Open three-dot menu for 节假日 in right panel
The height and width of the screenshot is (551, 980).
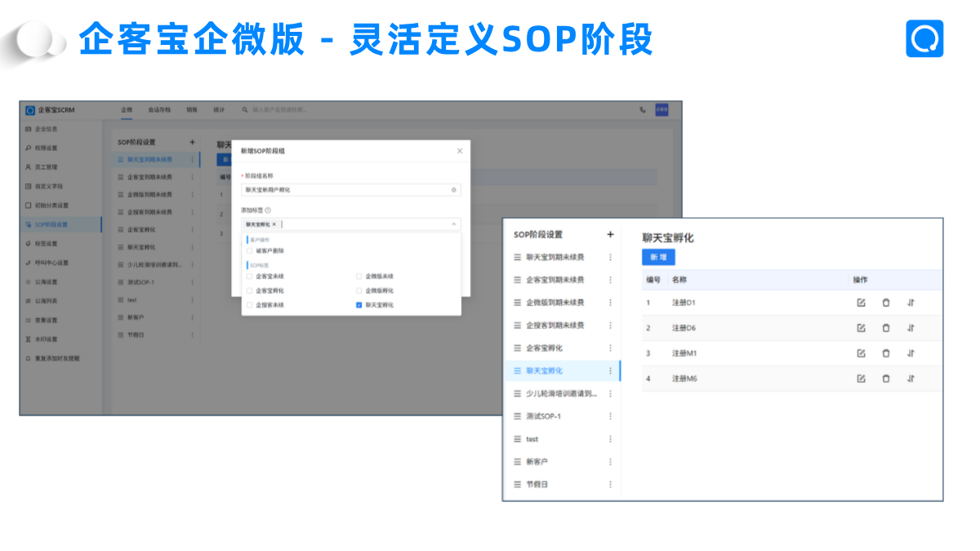tap(610, 484)
